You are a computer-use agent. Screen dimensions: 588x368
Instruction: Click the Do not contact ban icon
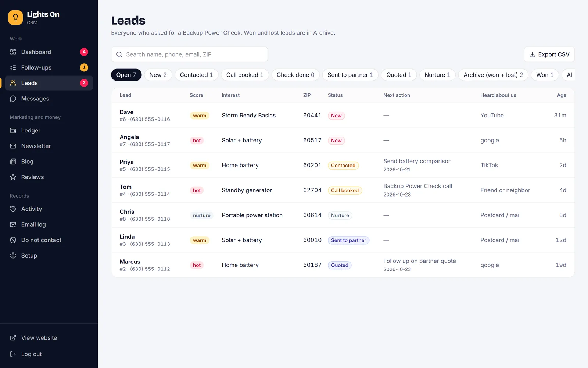coord(13,240)
